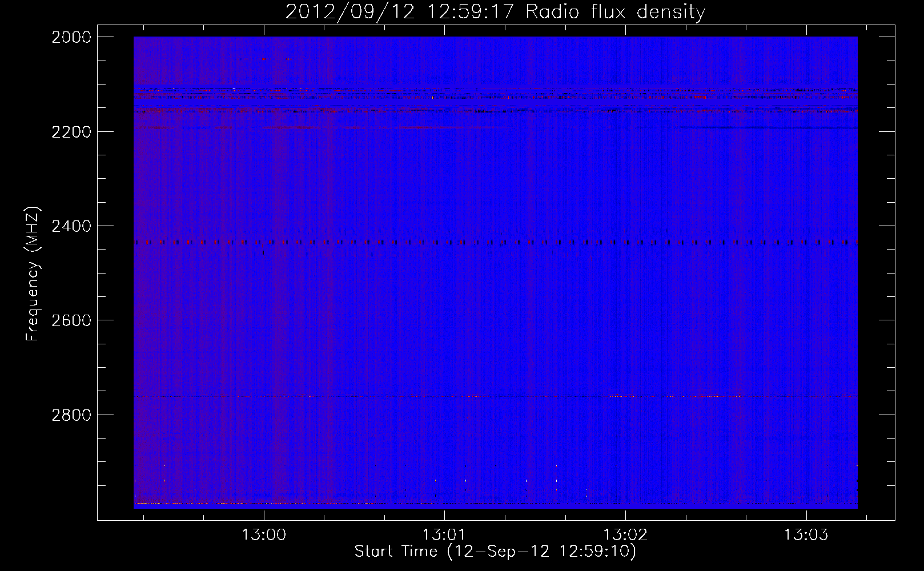Click the 'Start Time' x-axis label
Viewport: 924px width, 571px height.
(396, 552)
